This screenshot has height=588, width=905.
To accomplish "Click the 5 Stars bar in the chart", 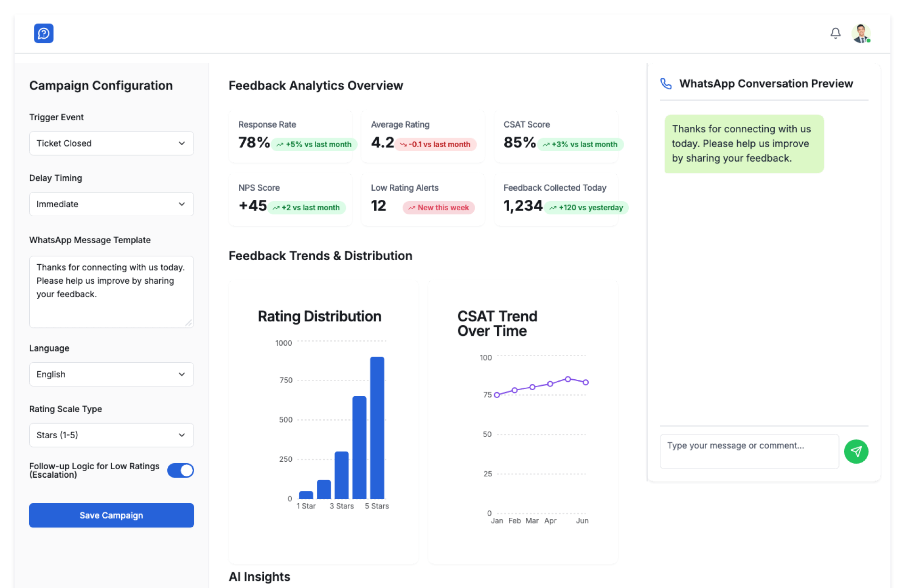I will pos(377,427).
